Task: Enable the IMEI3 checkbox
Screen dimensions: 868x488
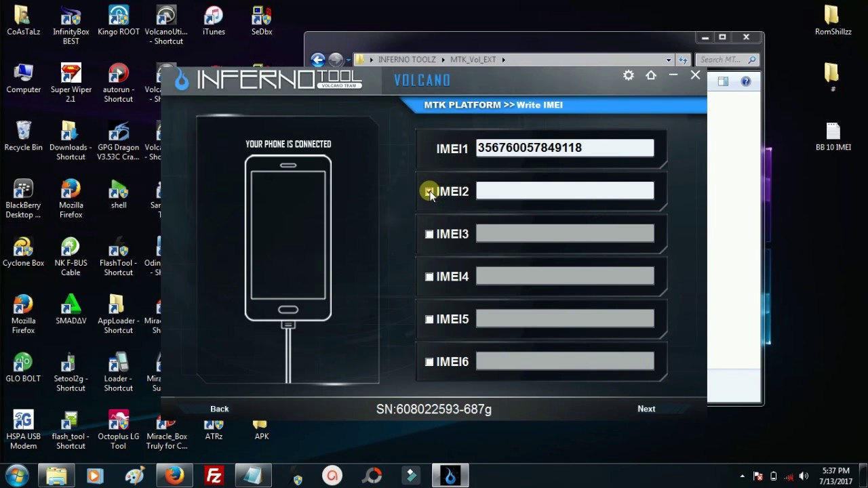Action: [429, 234]
